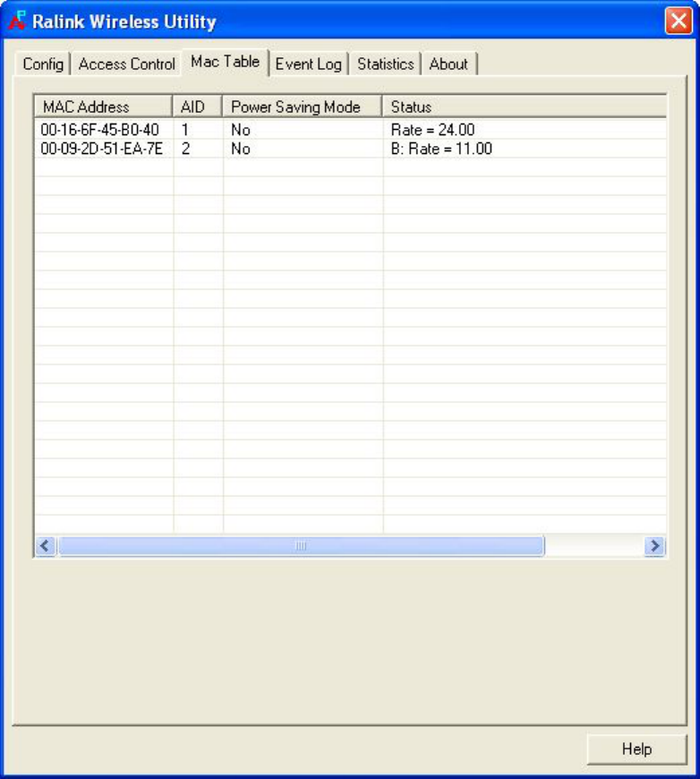The image size is (700, 779).
Task: Click AID value 1 in first row
Action: (x=184, y=130)
